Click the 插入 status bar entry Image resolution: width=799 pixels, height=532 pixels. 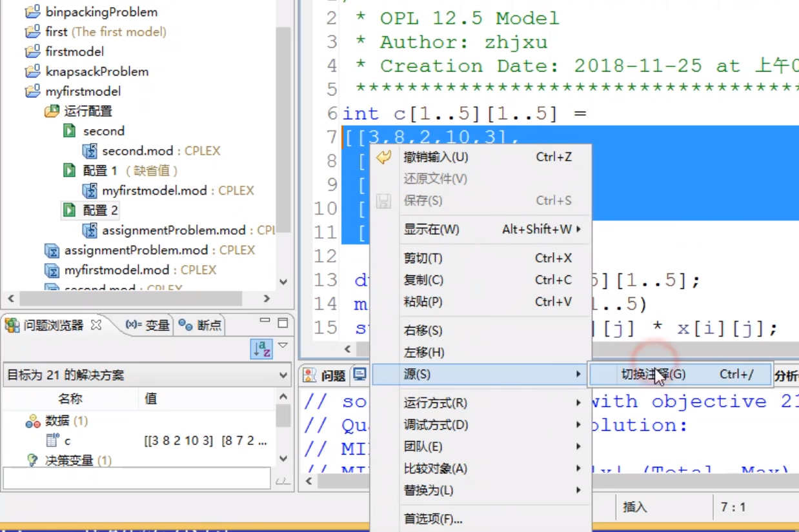[x=635, y=507]
